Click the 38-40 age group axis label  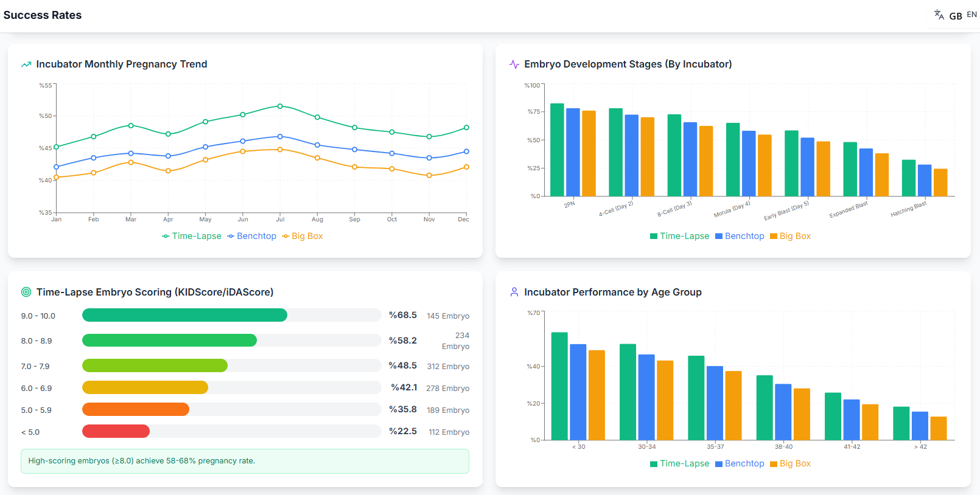tap(783, 446)
